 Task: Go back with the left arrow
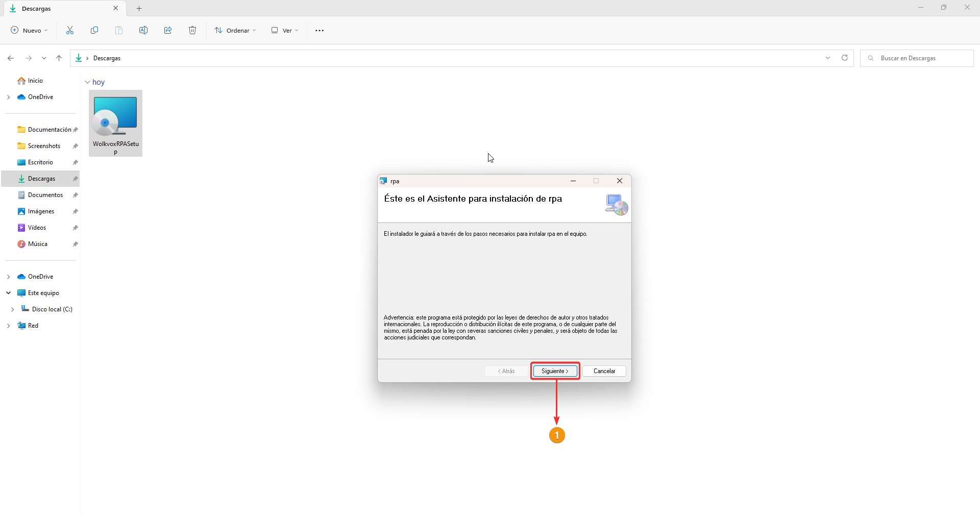tap(11, 58)
